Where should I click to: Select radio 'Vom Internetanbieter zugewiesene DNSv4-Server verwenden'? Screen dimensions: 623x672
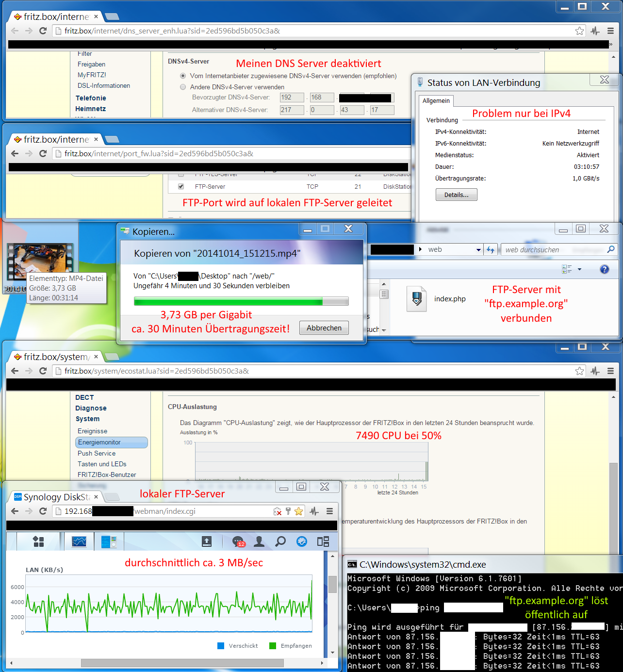[x=183, y=76]
